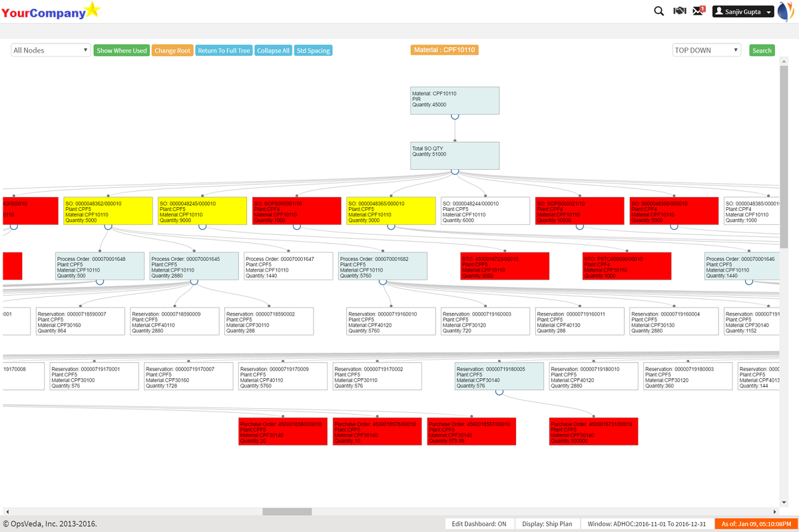Click the Window: ADHOC date range item
The height and width of the screenshot is (532, 799).
click(x=647, y=524)
